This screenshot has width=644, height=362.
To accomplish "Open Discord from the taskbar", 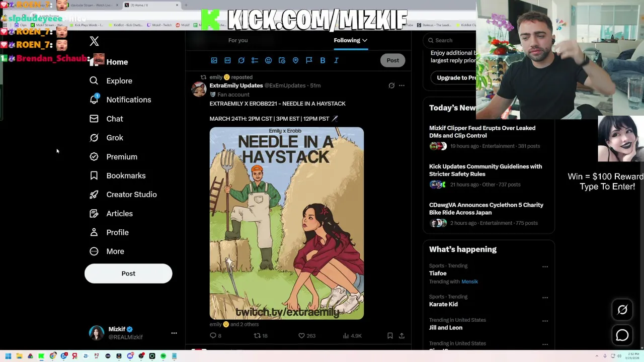I will 130,356.
